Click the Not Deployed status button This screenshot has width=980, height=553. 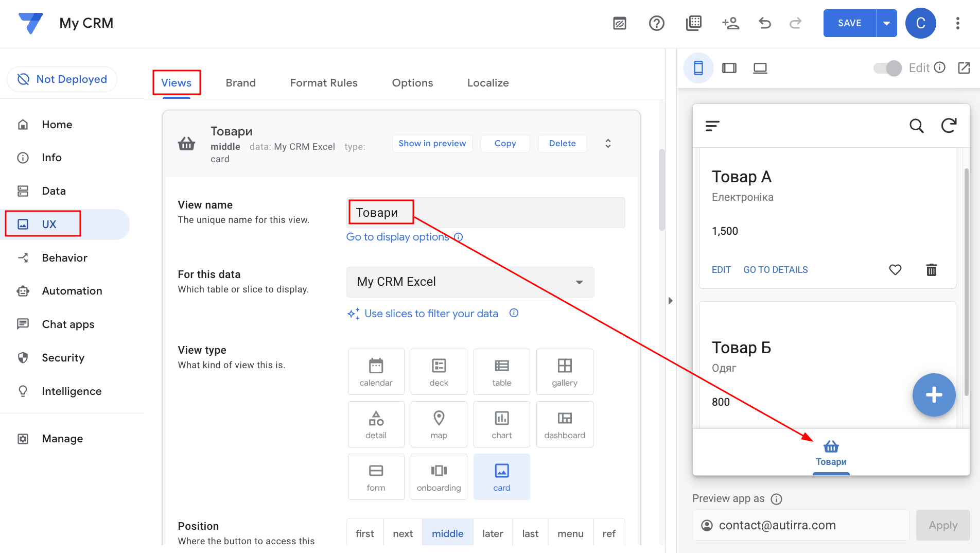pos(62,79)
